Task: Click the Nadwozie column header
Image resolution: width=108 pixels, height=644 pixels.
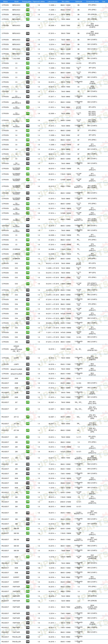Action: [x=79, y=2]
